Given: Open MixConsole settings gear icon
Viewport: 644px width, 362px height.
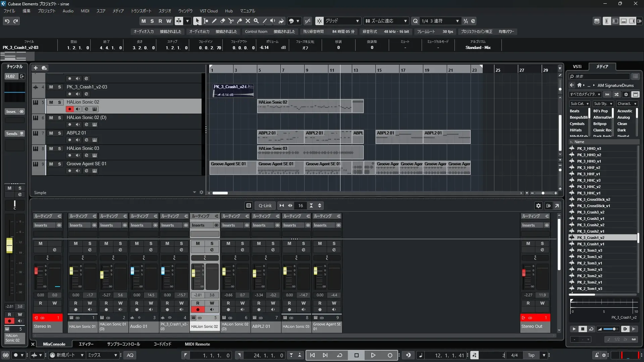Looking at the screenshot, I should click(538, 206).
